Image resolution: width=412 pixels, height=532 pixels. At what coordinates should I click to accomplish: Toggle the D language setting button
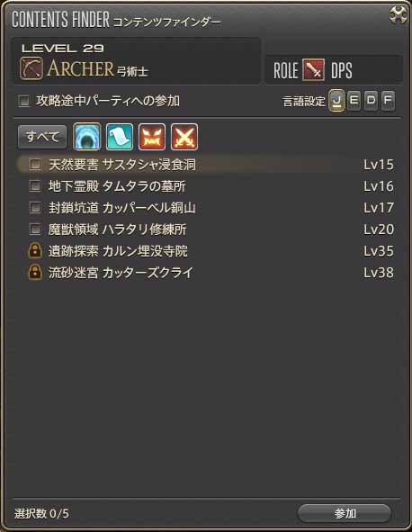[371, 101]
